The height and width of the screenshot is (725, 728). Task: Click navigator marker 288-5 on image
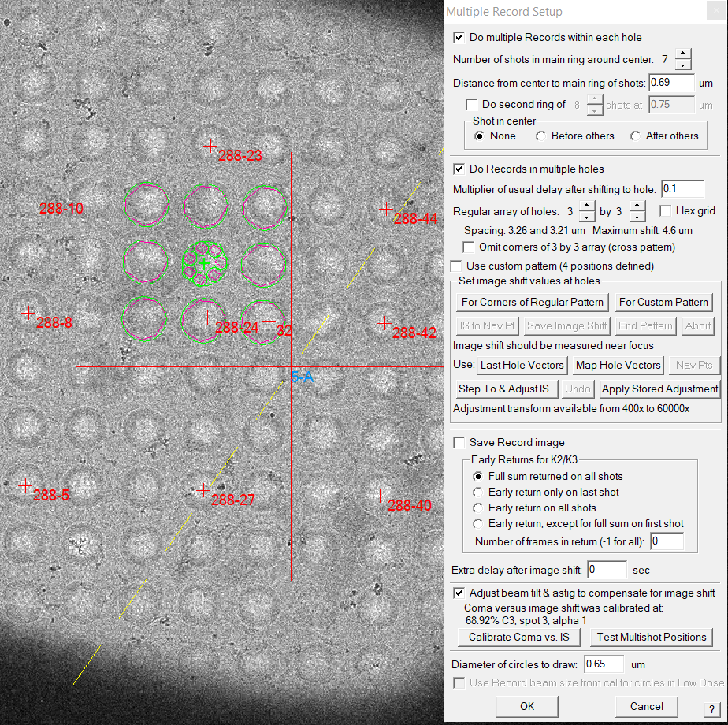coord(25,485)
